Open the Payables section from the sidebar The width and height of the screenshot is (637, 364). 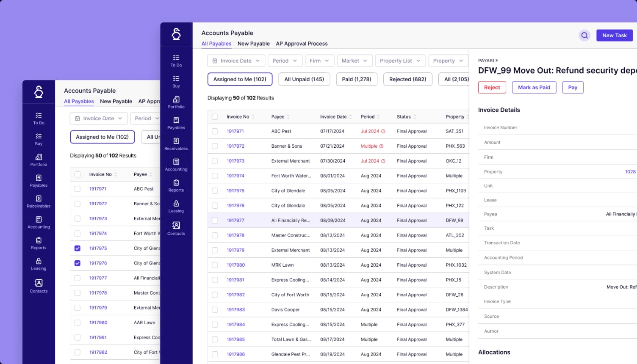(176, 122)
